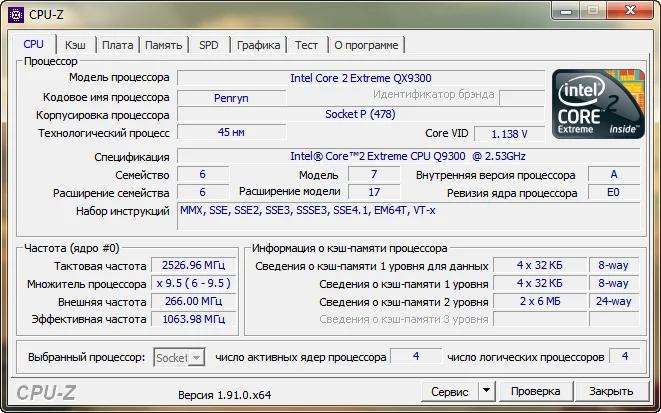Click the active cores count field showing 4

tap(416, 357)
